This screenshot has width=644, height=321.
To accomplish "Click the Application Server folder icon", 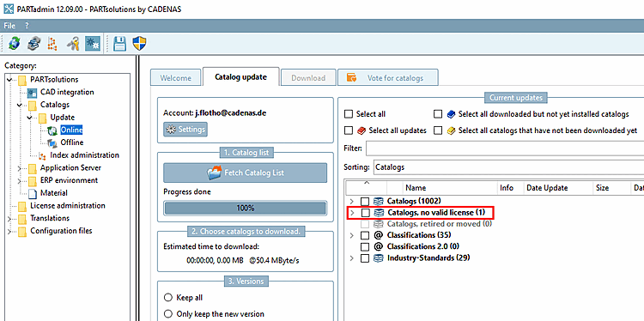I will point(33,168).
